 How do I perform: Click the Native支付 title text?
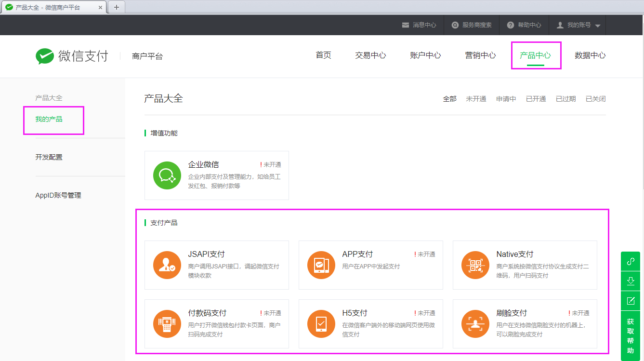[x=515, y=254]
